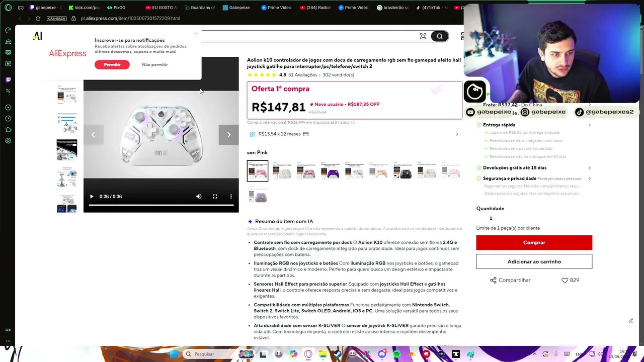Screen dimensions: 644x362
Task: Click the red Comprar button
Action: pyautogui.click(x=534, y=243)
